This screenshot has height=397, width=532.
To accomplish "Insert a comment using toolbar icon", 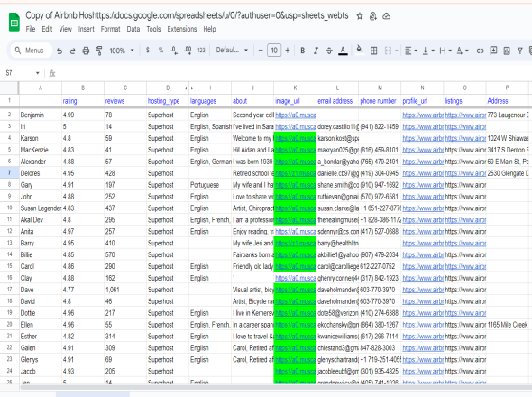I will [x=493, y=51].
